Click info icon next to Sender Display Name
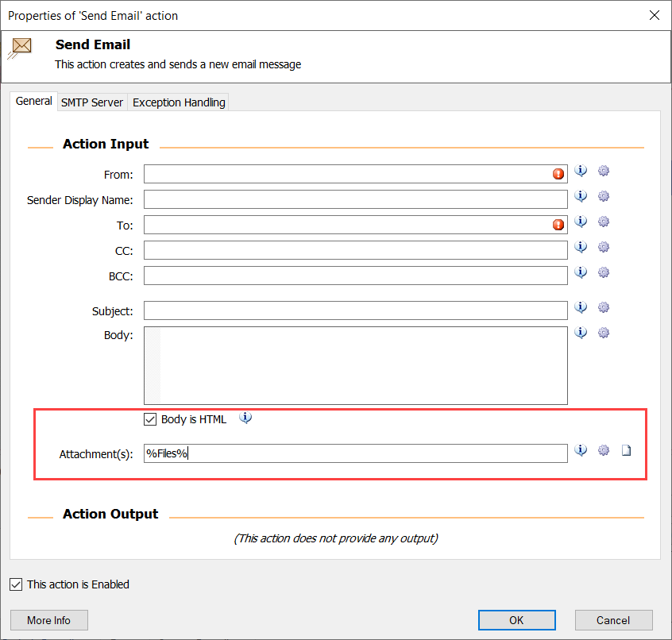The image size is (672, 640). pos(581,196)
